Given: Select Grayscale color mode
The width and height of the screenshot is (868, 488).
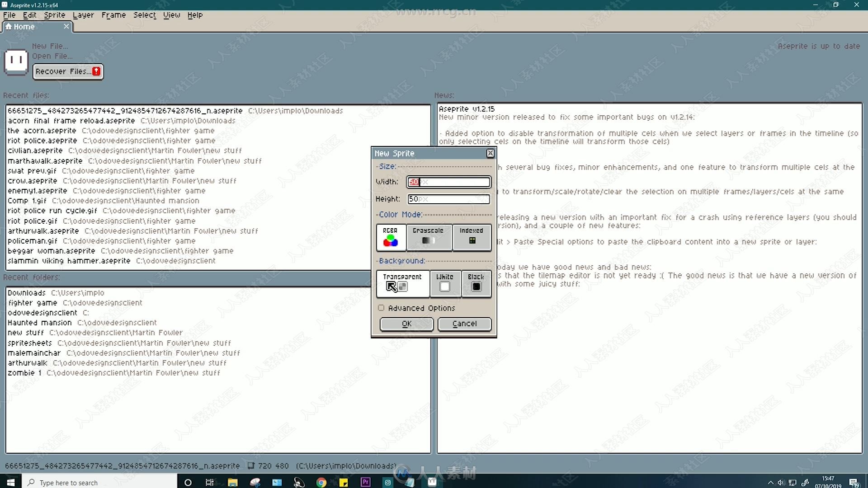Looking at the screenshot, I should 429,237.
